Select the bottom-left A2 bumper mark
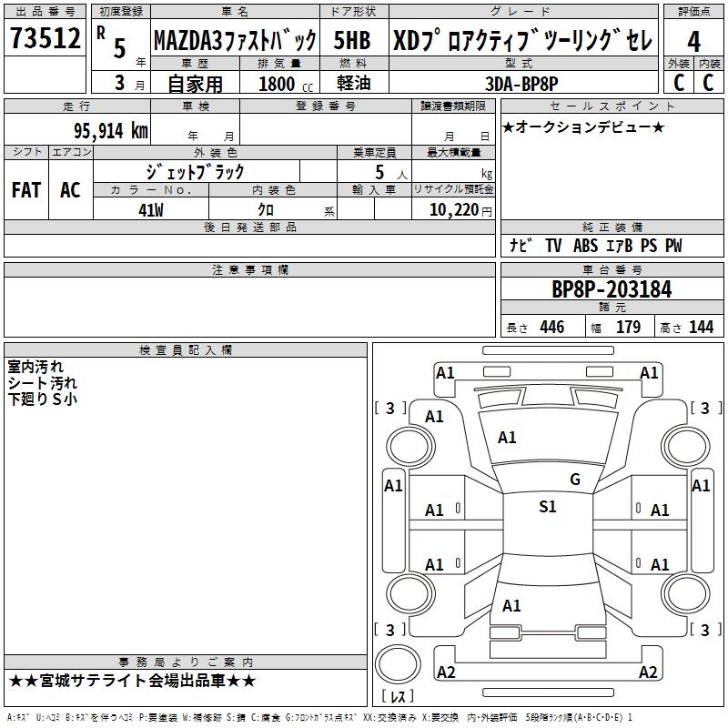 [x=446, y=672]
